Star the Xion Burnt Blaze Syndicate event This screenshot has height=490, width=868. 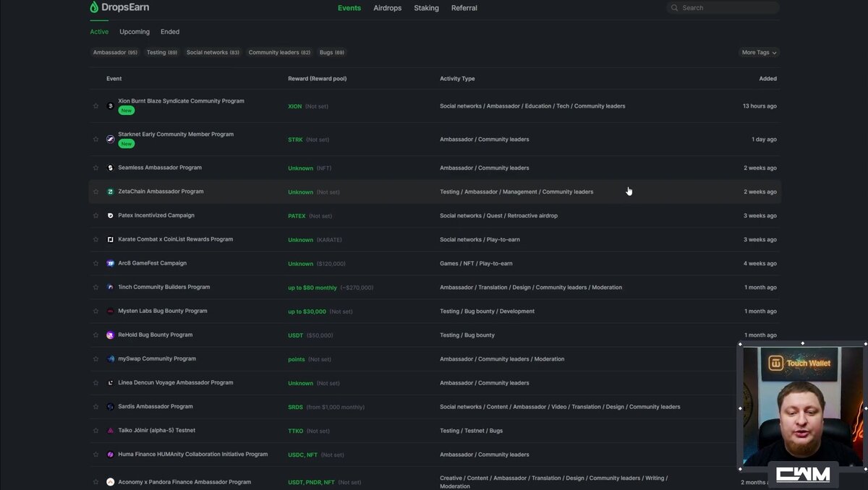pos(95,106)
